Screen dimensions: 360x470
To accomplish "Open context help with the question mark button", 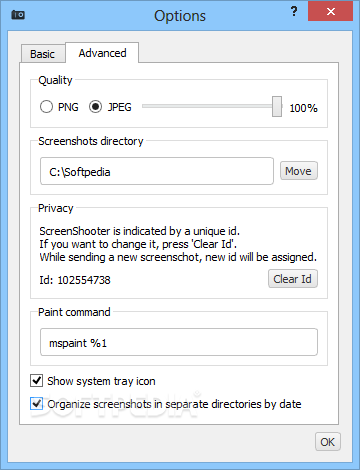I will 294,11.
